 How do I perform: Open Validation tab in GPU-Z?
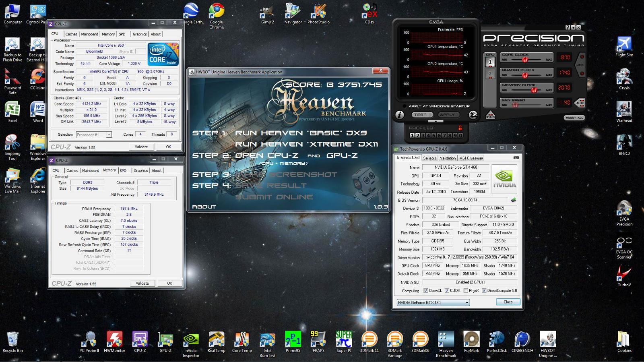click(x=448, y=158)
